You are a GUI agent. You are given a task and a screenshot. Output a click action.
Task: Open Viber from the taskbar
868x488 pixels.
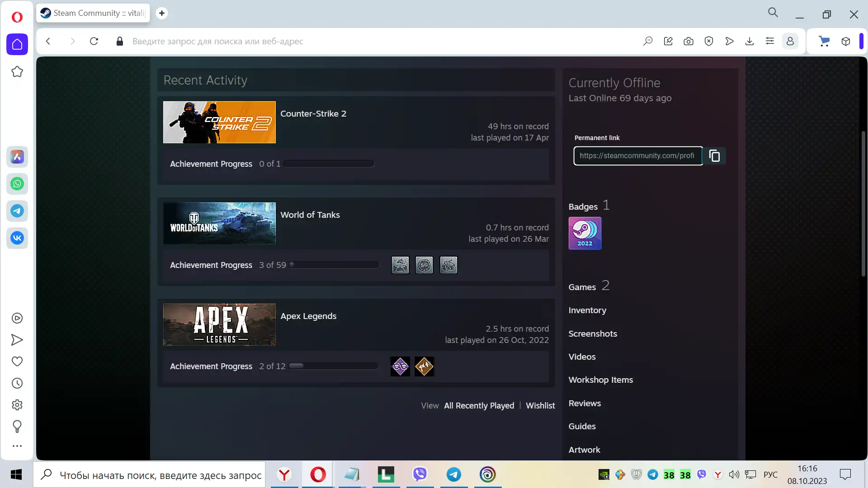(x=420, y=474)
